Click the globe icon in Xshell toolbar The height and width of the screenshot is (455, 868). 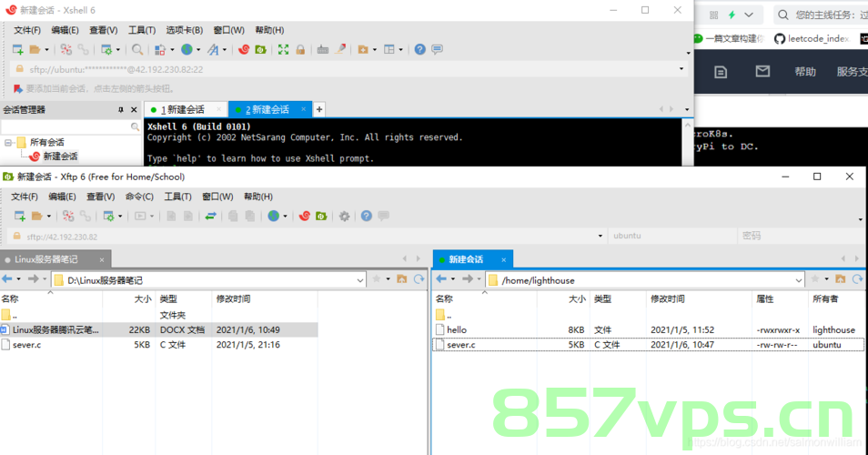tap(187, 50)
